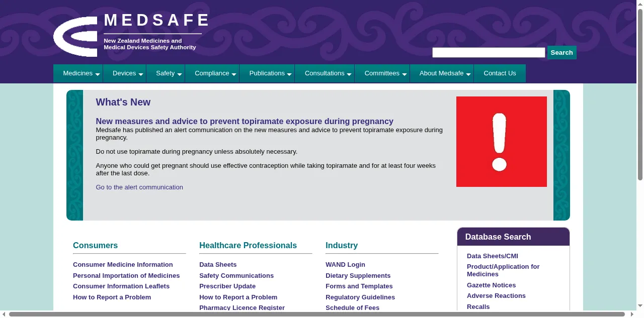Screen dimensions: 644x318
Task: Open the About Medsafe menu
Action: click(442, 73)
